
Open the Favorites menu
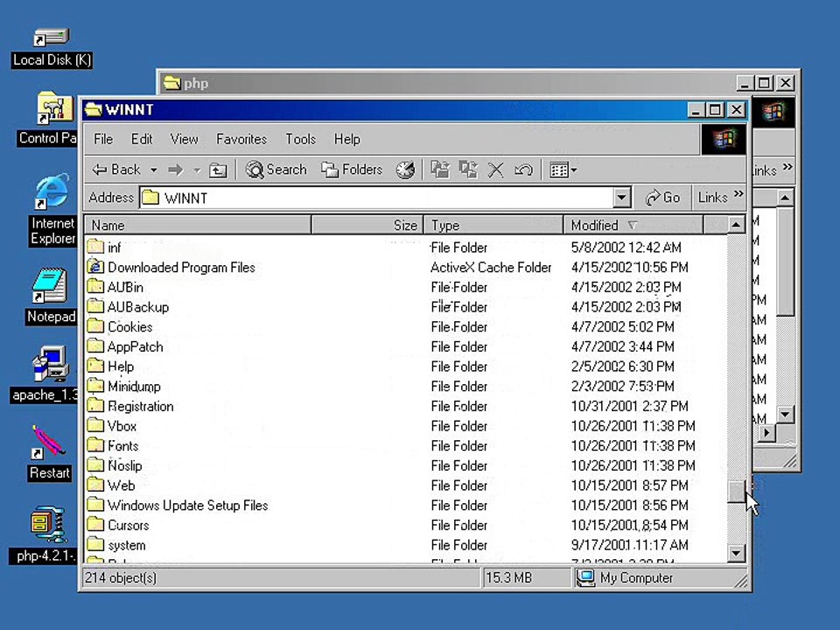[x=241, y=139]
